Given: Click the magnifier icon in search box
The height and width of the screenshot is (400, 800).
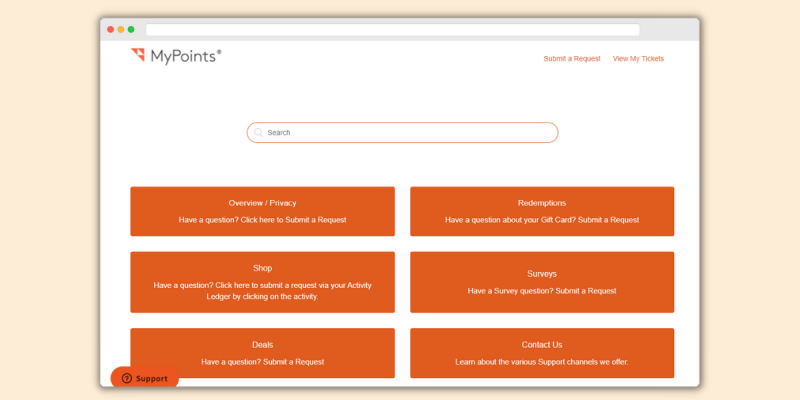Looking at the screenshot, I should 259,133.
